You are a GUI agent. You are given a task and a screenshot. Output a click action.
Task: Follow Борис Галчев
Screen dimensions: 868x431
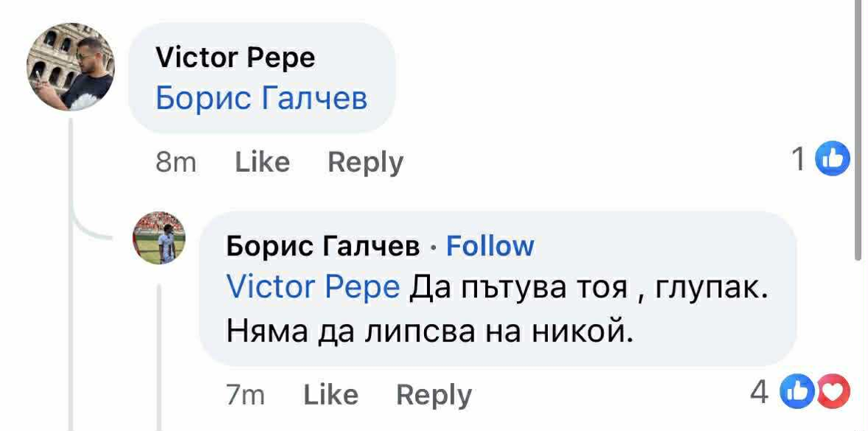(490, 246)
